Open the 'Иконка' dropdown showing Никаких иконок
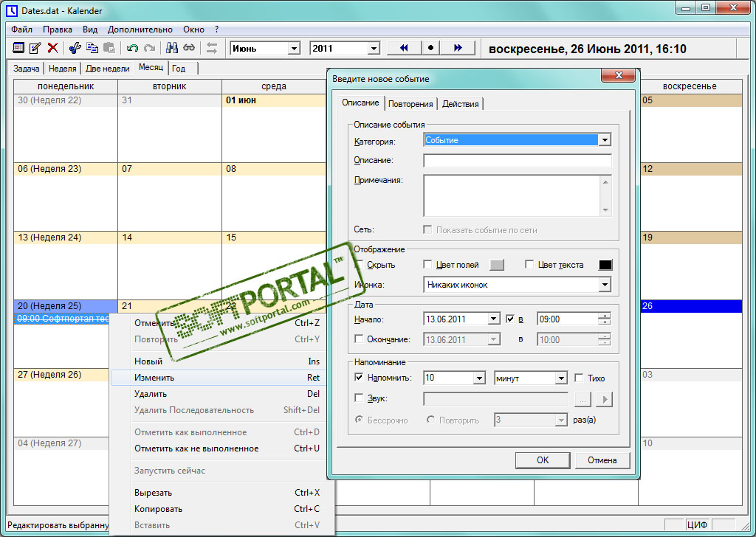 605,285
